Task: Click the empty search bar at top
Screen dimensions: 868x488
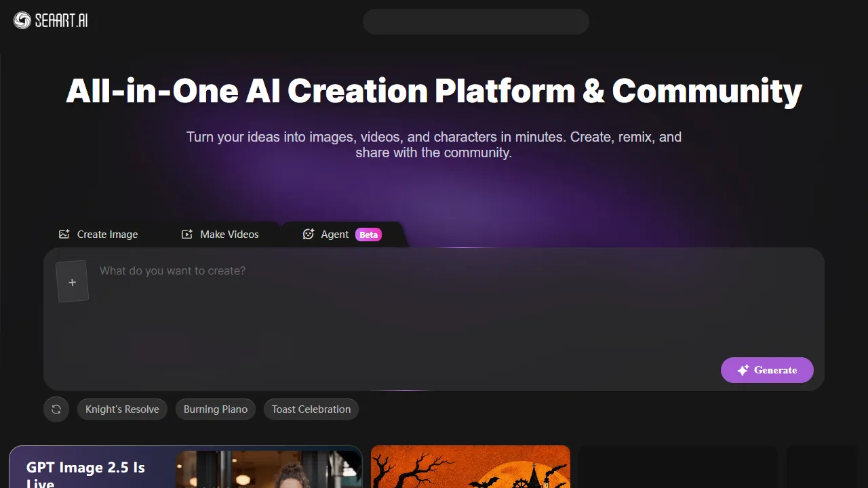Action: coord(476,22)
